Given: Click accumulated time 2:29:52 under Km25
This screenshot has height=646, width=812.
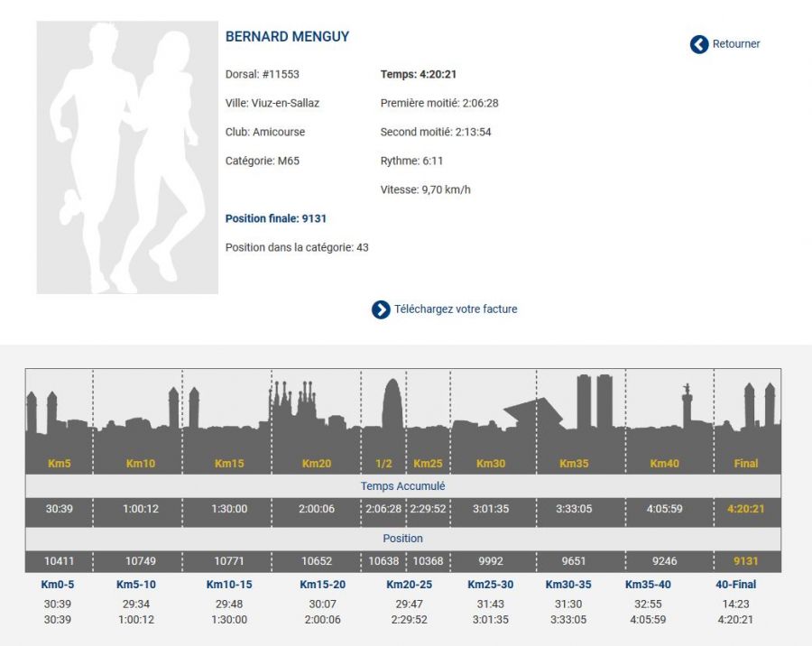Looking at the screenshot, I should pyautogui.click(x=429, y=509).
